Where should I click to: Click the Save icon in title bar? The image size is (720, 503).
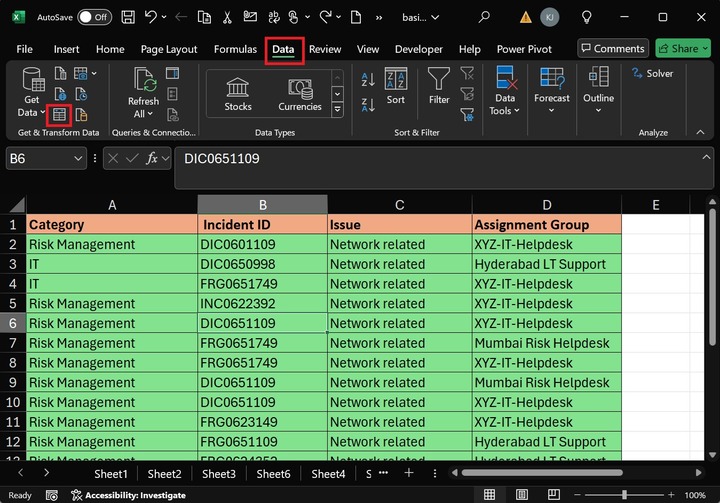click(x=127, y=17)
